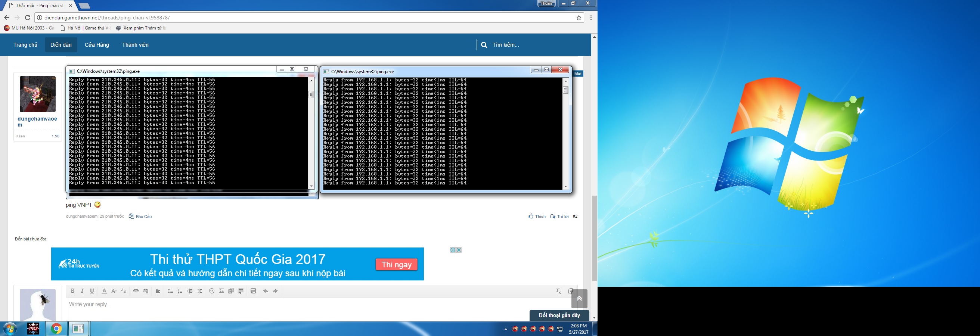The height and width of the screenshot is (336, 980).
Task: Open the Cửa Hàng navigation item
Action: (97, 45)
